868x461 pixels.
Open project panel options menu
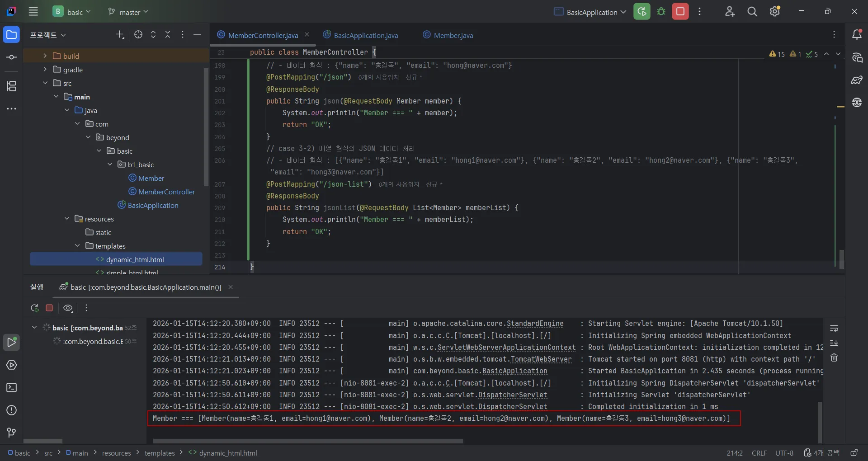click(x=183, y=35)
